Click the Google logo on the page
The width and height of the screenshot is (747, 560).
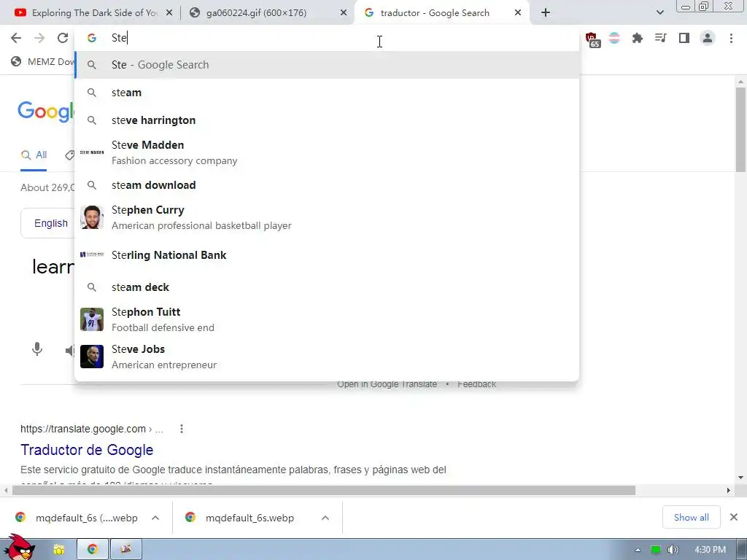coord(46,112)
